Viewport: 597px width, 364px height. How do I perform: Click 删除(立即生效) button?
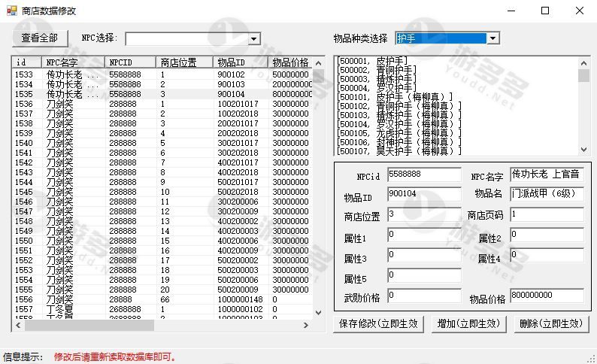pos(551,323)
